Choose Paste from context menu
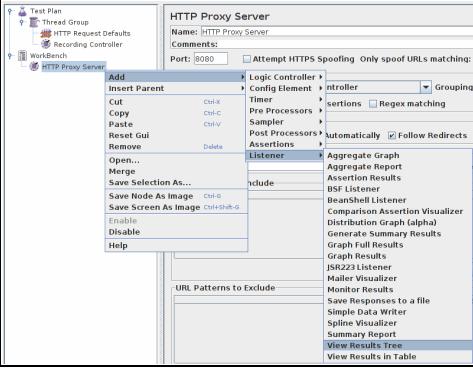Screen dimensions: 473x369 pyautogui.click(x=176, y=124)
